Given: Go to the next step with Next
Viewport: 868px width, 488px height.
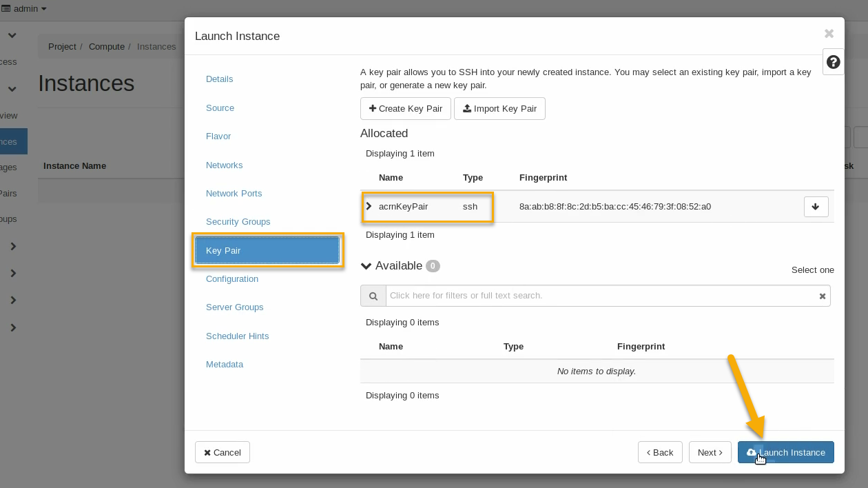Looking at the screenshot, I should [710, 452].
